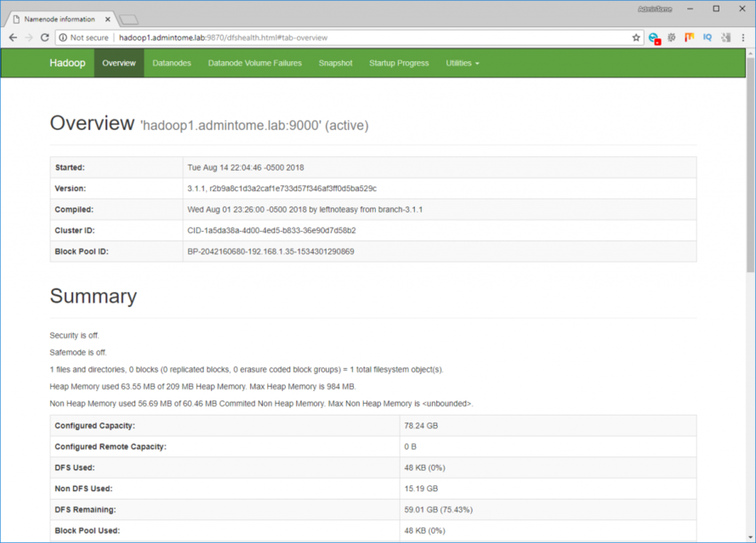Open the extension icon with red badge
756x543 pixels.
pyautogui.click(x=654, y=38)
